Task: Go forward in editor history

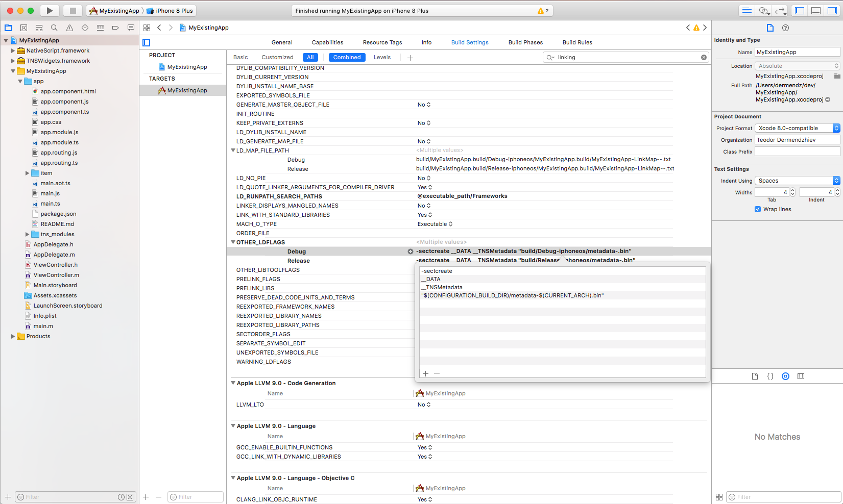Action: (171, 28)
